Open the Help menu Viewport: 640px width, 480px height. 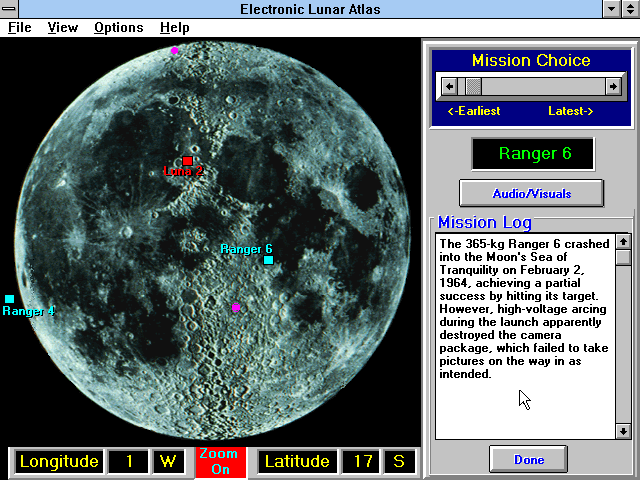click(x=175, y=27)
